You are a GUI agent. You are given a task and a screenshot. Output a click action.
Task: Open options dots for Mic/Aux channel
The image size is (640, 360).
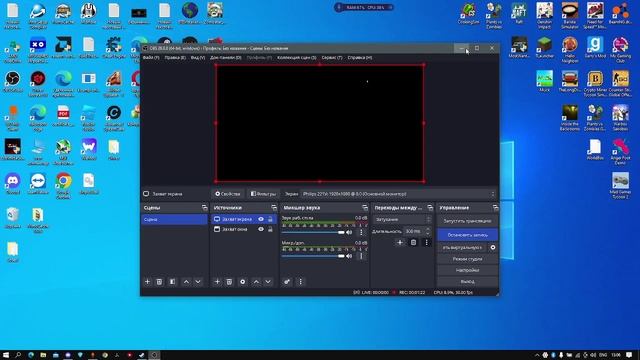pos(361,256)
